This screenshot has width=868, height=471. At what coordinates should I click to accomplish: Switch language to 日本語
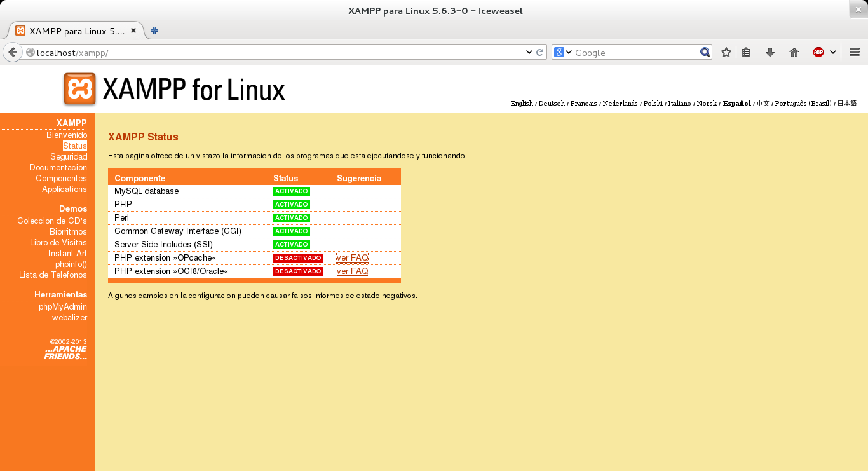846,103
